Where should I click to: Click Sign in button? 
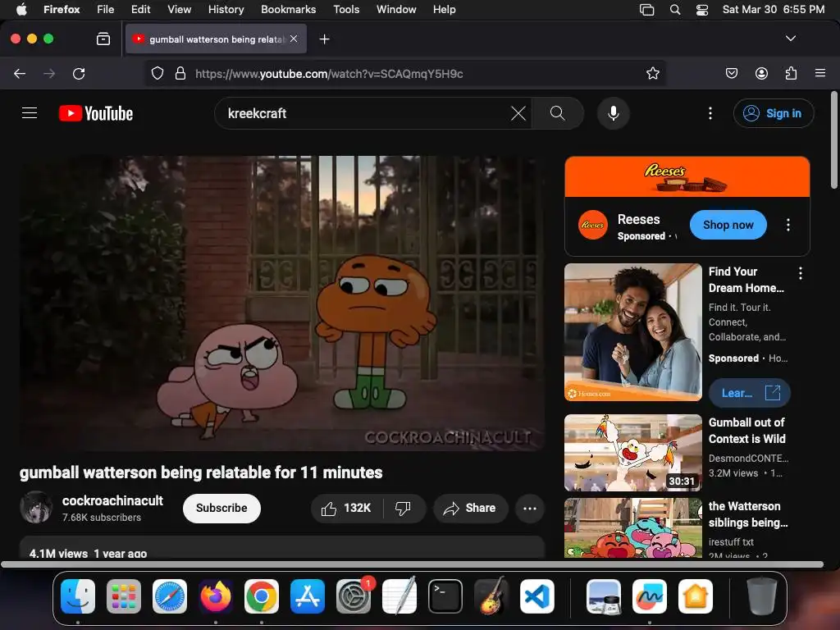tap(773, 113)
